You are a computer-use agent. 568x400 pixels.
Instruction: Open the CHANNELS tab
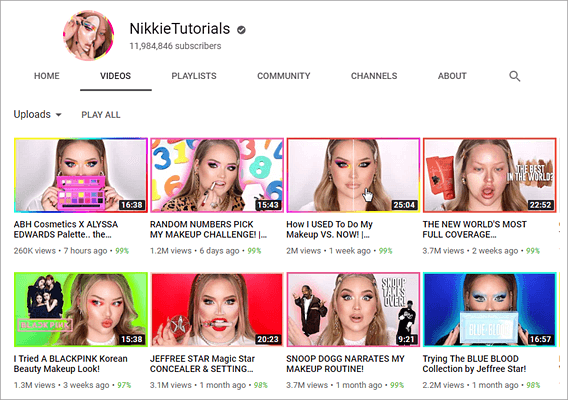tap(374, 76)
